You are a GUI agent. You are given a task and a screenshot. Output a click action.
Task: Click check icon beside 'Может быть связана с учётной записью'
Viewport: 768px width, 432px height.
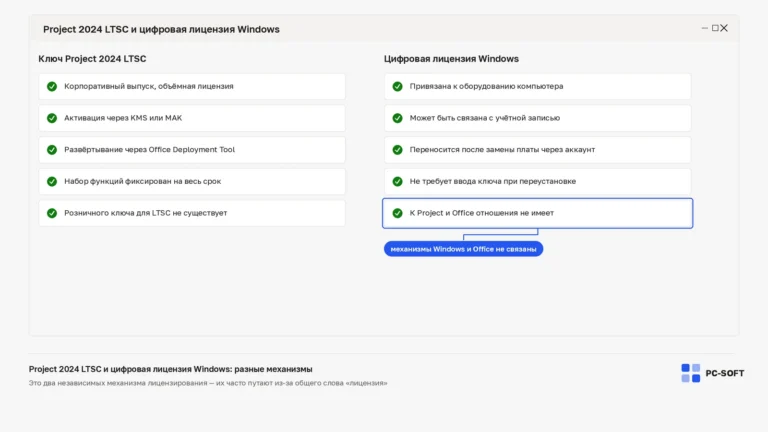click(x=397, y=118)
